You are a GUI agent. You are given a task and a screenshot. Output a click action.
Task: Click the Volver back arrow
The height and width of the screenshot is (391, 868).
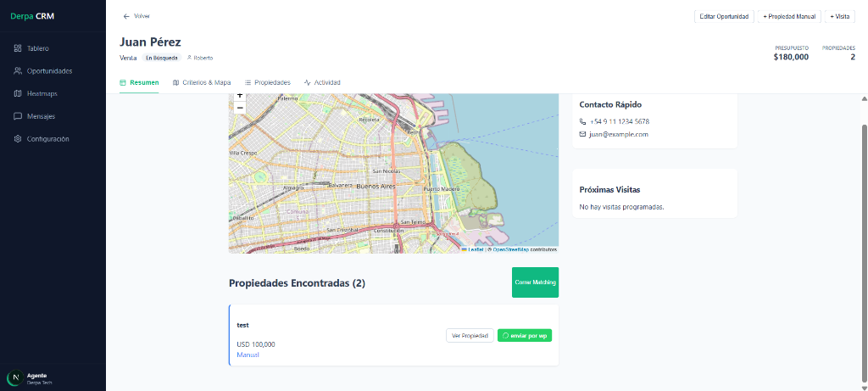(126, 16)
